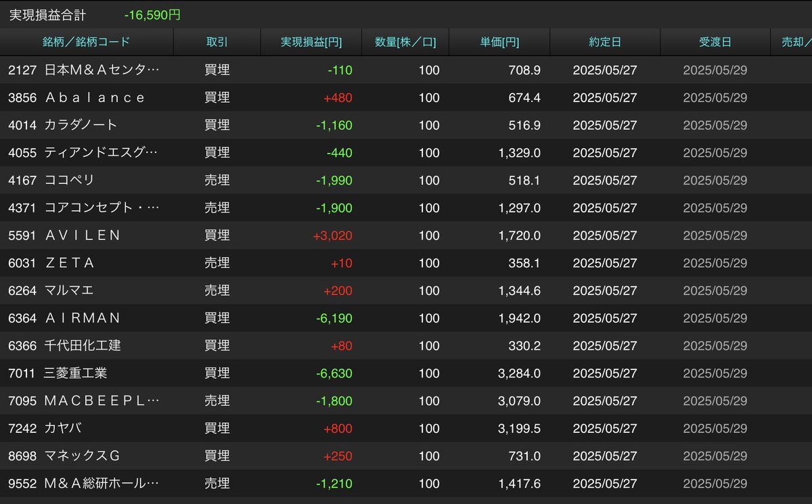The height and width of the screenshot is (504, 812).
Task: Select the マルマエ stock name
Action: pos(68,290)
